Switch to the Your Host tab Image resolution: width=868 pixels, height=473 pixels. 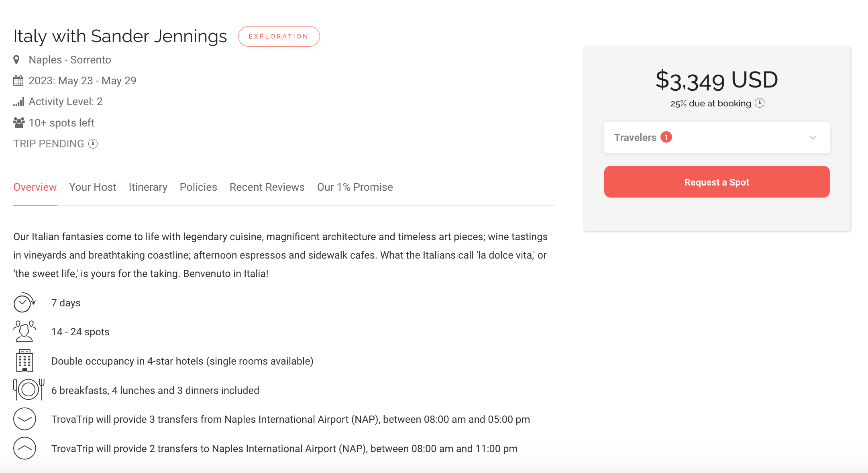point(92,187)
